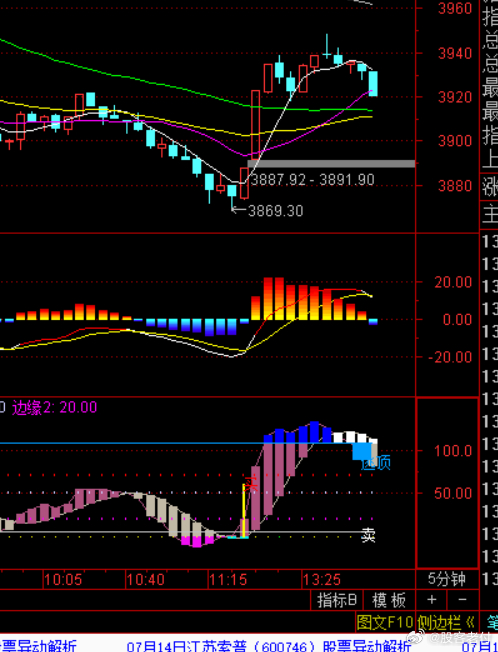
Task: Click price axis value 3880
Action: coord(455,185)
